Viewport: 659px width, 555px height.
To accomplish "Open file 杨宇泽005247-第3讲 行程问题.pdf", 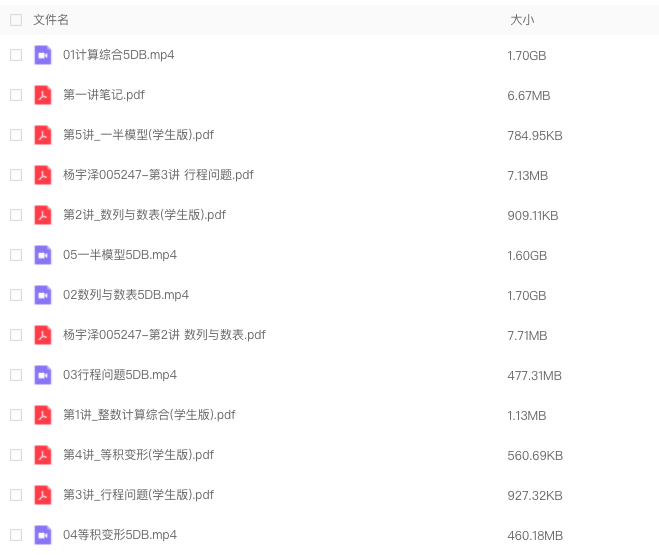I will (158, 175).
